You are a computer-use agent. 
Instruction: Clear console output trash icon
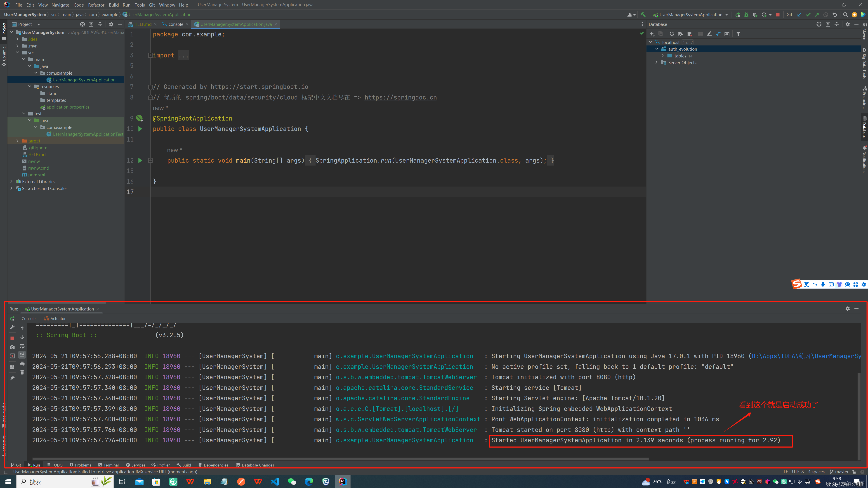(x=22, y=372)
